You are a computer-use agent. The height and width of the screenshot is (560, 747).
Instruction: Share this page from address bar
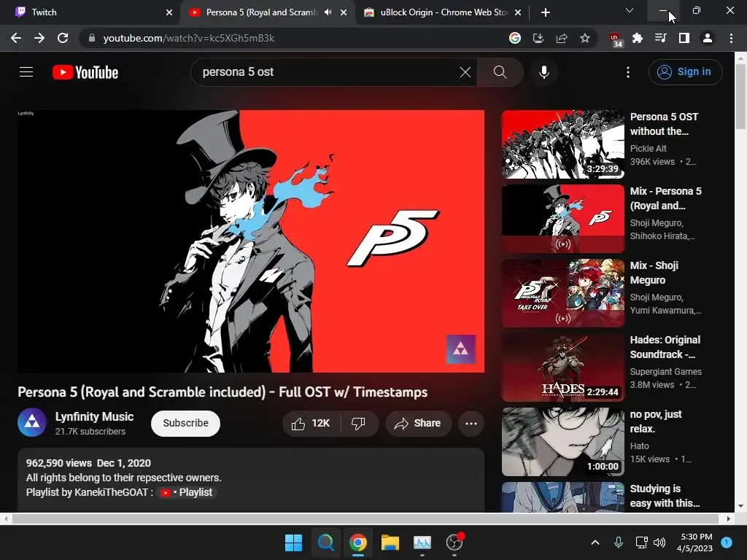click(x=562, y=38)
